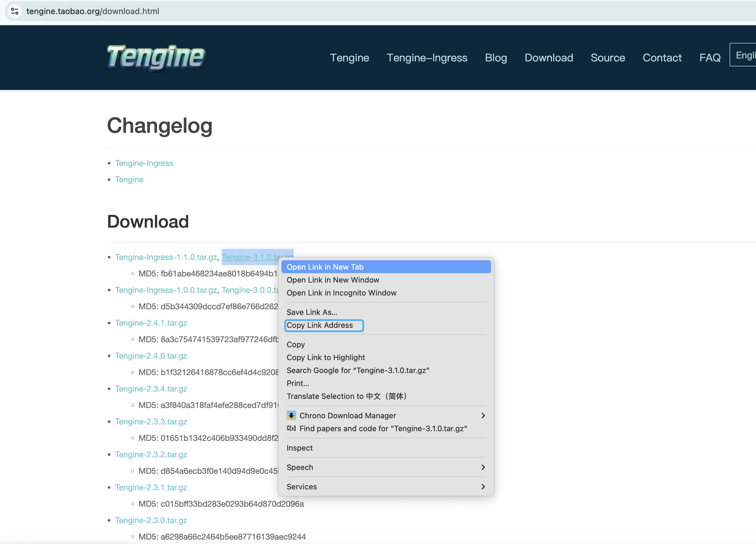Expand the Services submenu arrow
This screenshot has height=544, width=756.
pos(483,487)
